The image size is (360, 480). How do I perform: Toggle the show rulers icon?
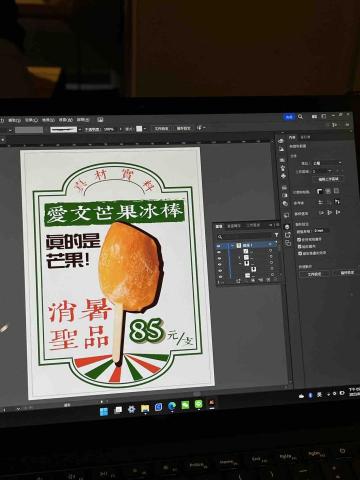320,191
